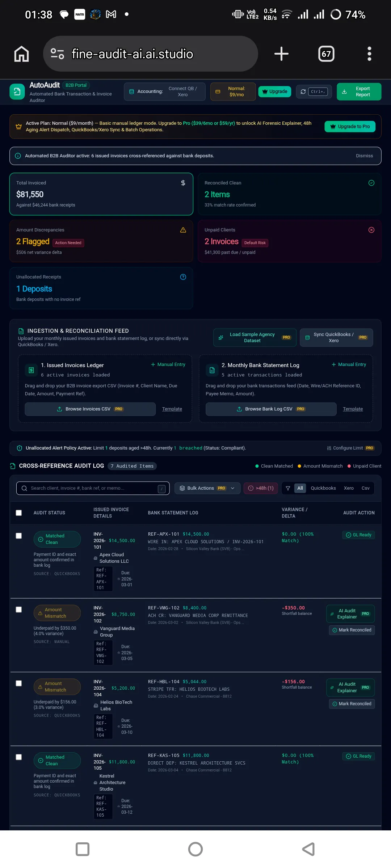Click AI Audit Explainer for REF-HBL-104 row
This screenshot has width=391, height=868.
point(350,688)
